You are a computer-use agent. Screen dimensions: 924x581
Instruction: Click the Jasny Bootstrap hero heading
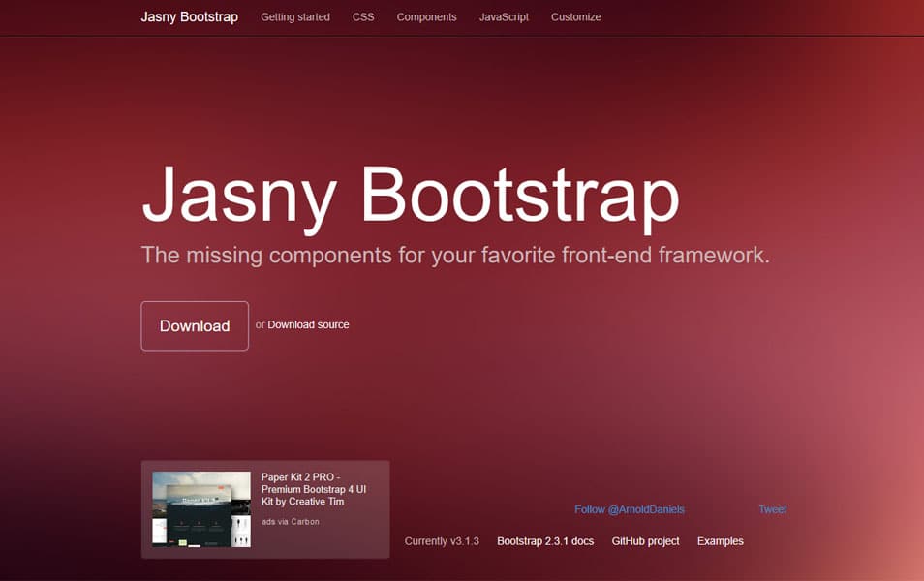[411, 197]
